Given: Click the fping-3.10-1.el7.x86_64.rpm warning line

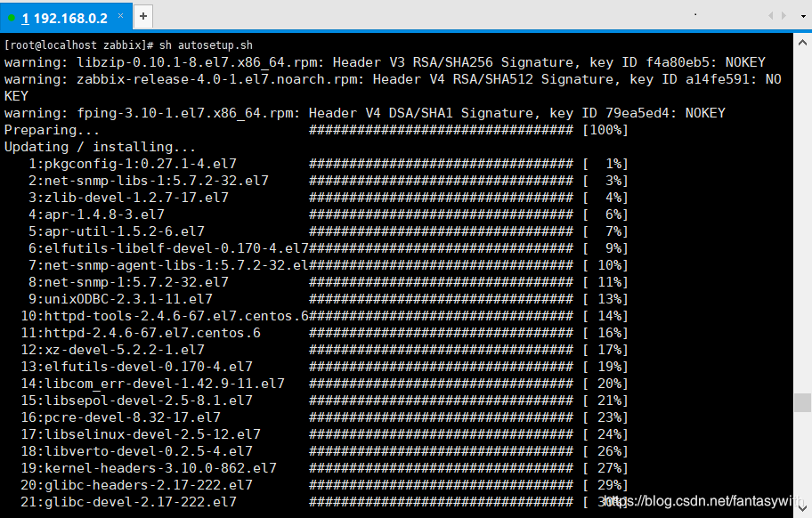Looking at the screenshot, I should pos(364,113).
